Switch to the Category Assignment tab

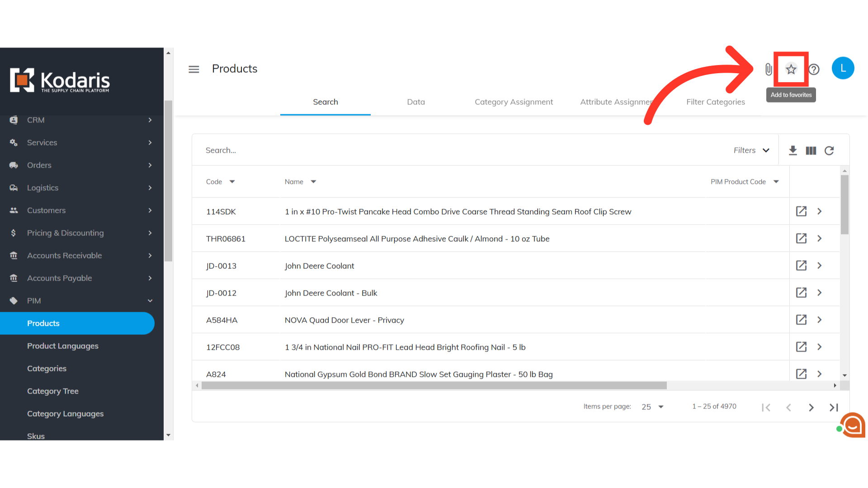(x=514, y=102)
